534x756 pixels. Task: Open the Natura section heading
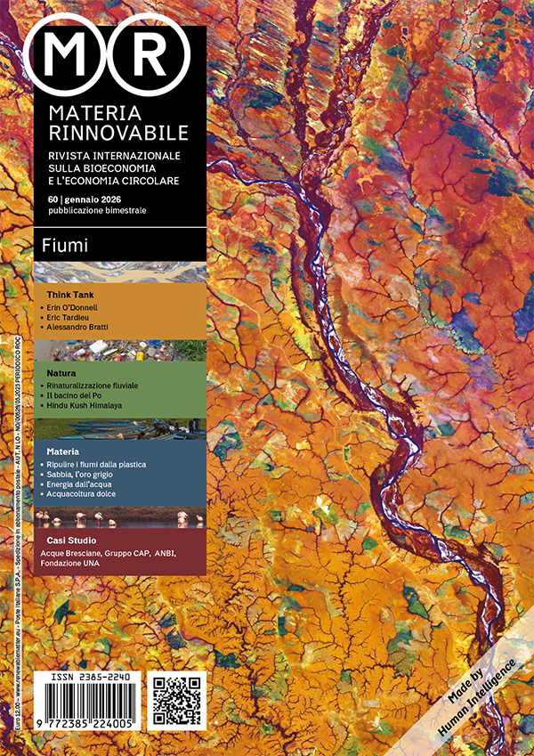[61, 372]
